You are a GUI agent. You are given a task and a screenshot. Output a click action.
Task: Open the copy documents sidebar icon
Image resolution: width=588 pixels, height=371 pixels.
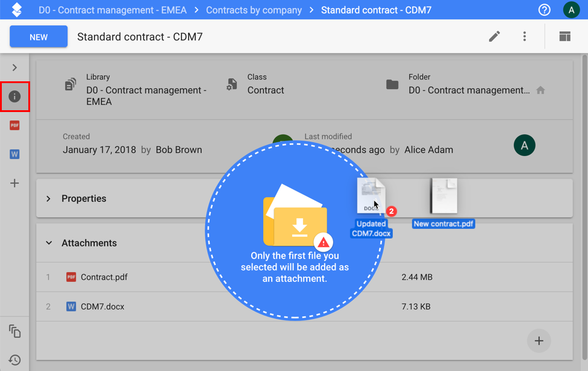pyautogui.click(x=14, y=331)
